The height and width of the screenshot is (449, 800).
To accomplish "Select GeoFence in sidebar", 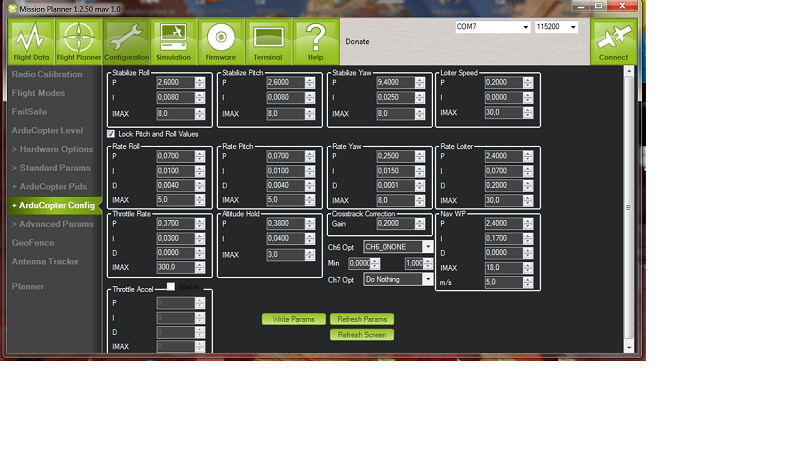I will (33, 243).
